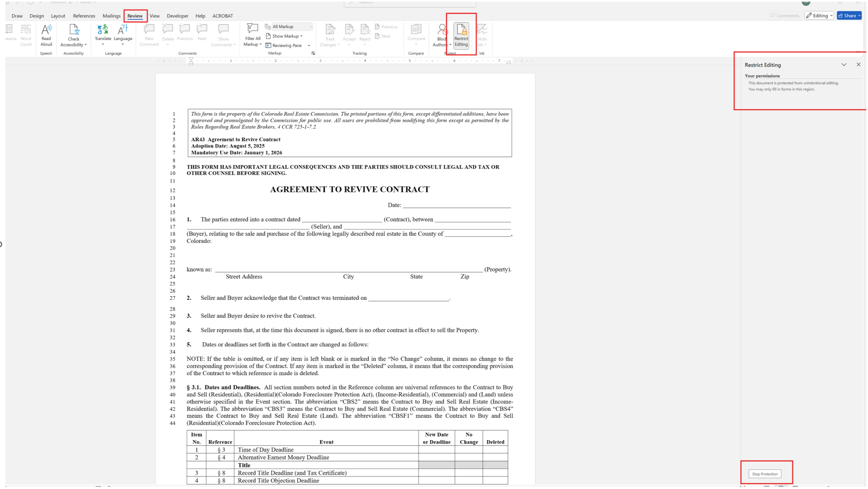Open the Editing mode dropdown
This screenshot has height=489, width=868.
[x=819, y=15]
